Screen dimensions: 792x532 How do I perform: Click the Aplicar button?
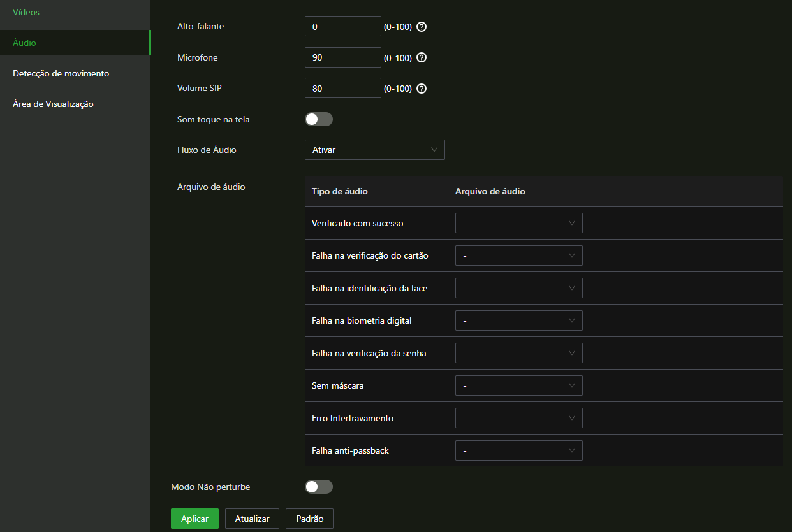coord(194,519)
